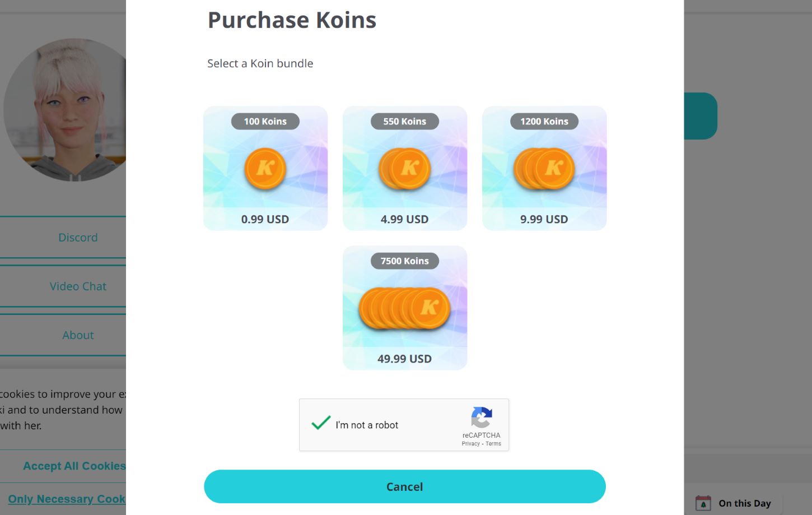Screen dimensions: 812x515
Task: Open the Discord sidebar item
Action: click(x=78, y=237)
